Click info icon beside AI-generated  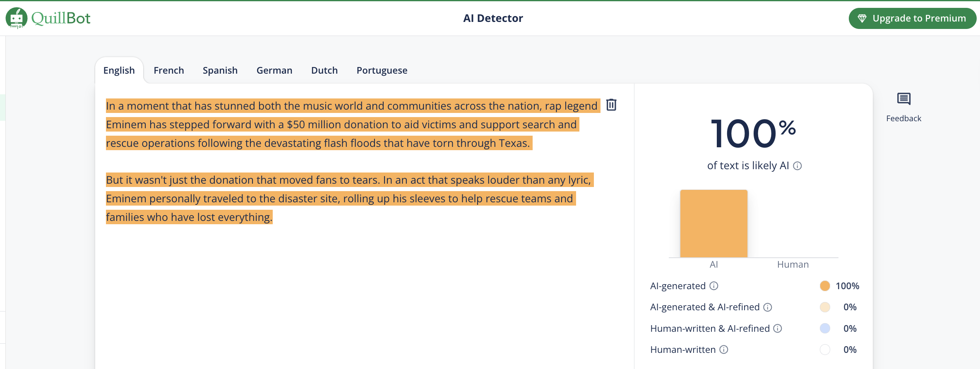pos(714,286)
